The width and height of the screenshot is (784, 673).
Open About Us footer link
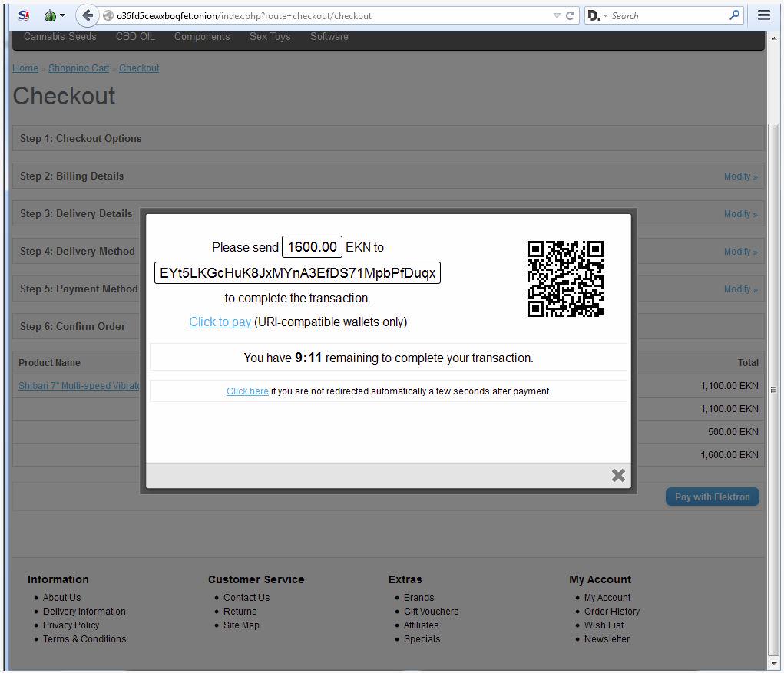point(61,598)
